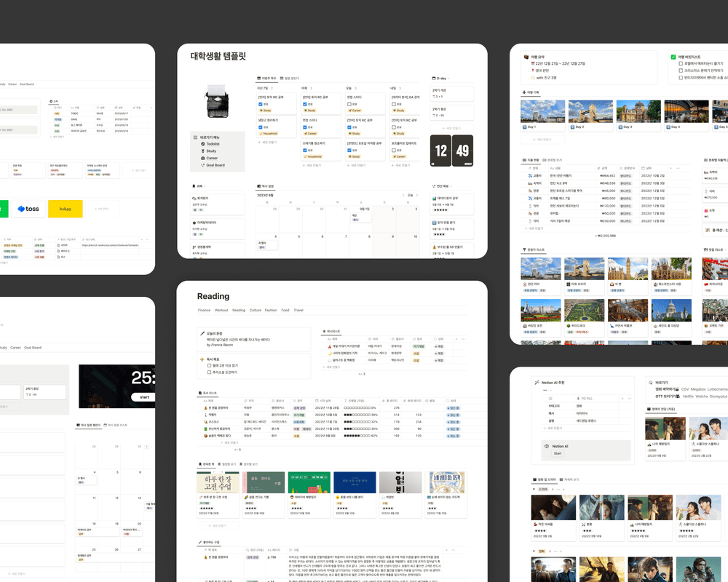
Task: Click the green toss logo tile
Action: (28, 209)
